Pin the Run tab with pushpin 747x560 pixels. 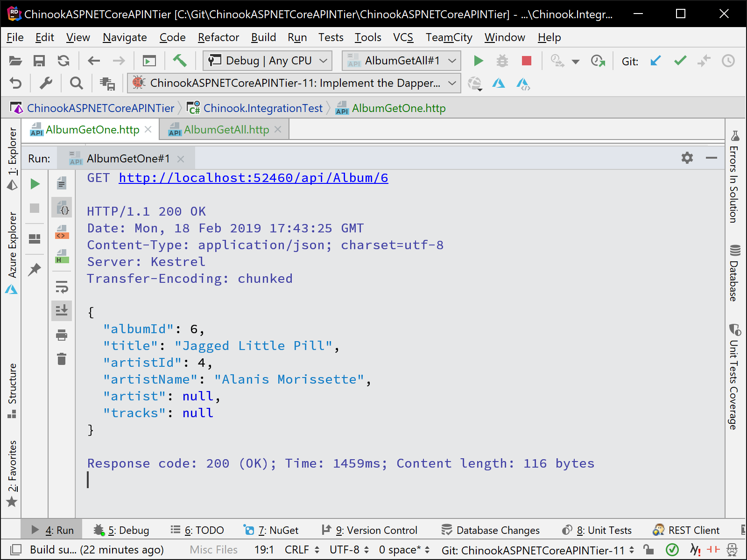click(35, 269)
